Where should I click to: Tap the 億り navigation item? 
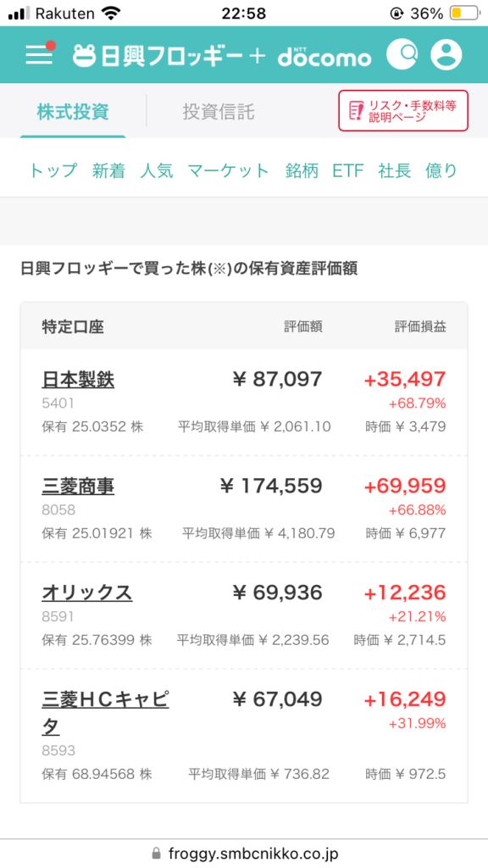pos(441,170)
